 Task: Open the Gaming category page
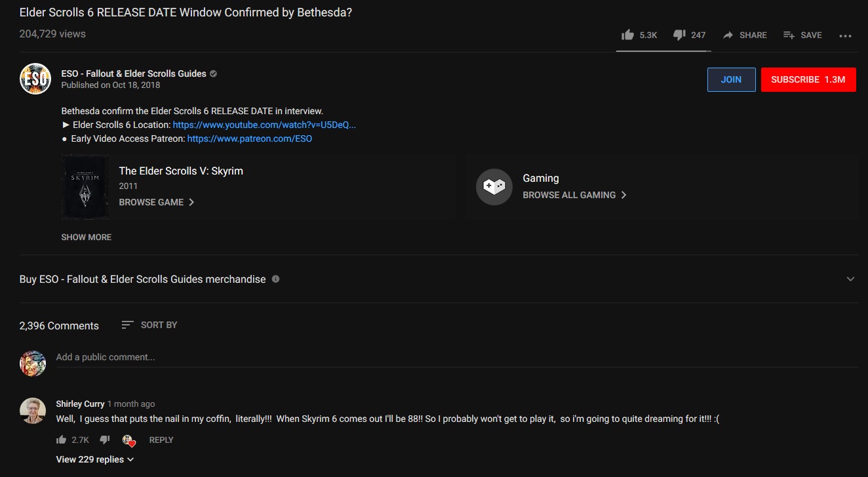tap(540, 178)
